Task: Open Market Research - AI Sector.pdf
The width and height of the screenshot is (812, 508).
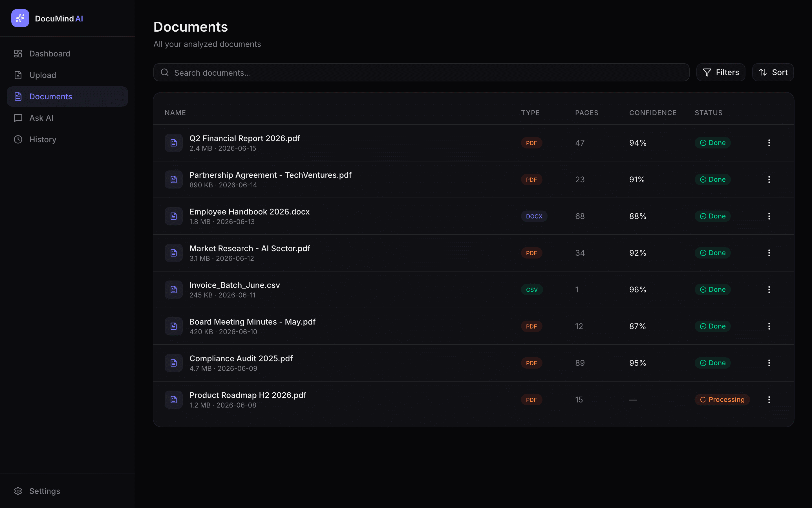Action: point(250,248)
